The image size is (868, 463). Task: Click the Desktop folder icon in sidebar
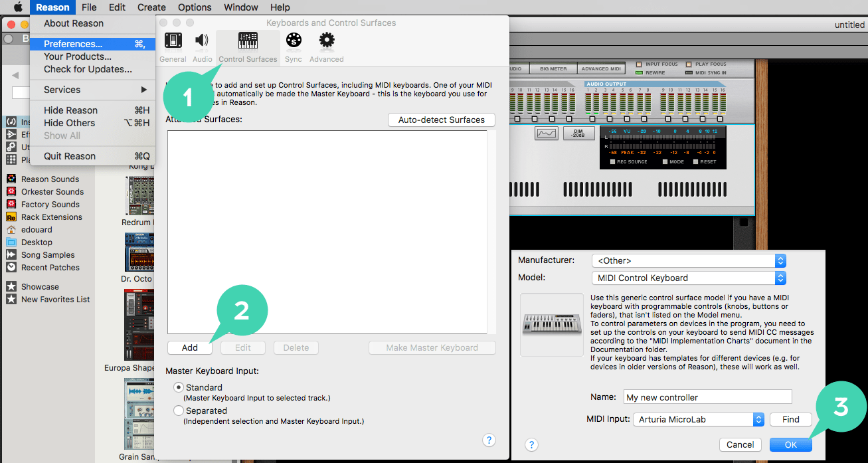[x=11, y=242]
